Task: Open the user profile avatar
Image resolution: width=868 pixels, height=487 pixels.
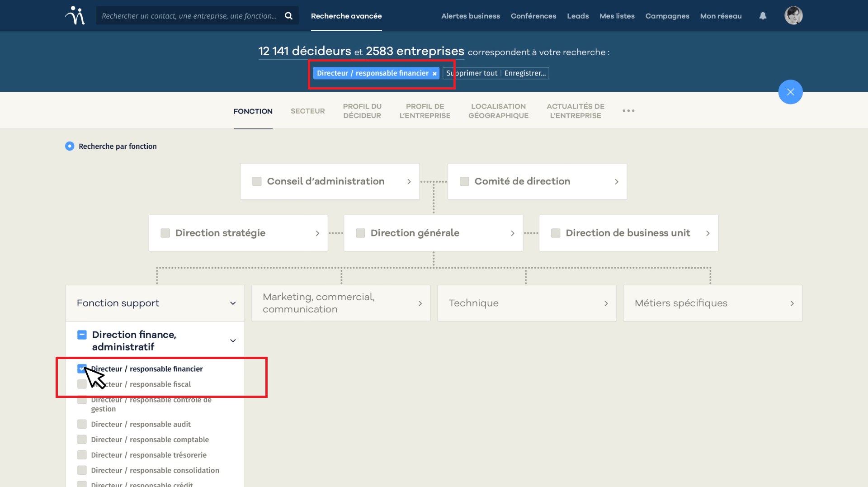Action: click(x=793, y=15)
